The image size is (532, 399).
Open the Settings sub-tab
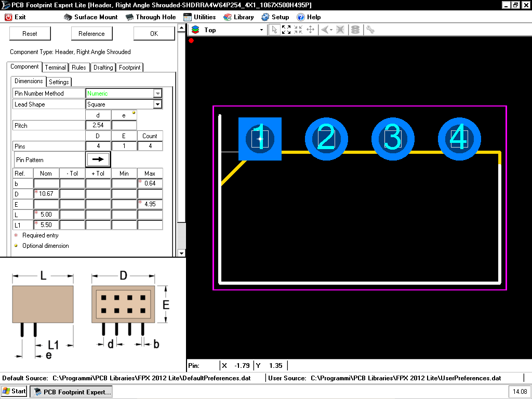point(59,82)
